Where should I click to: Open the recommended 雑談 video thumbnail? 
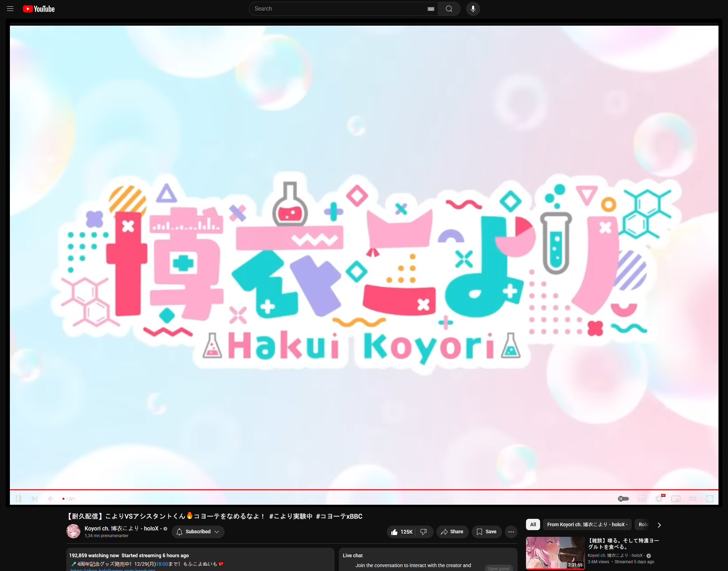(x=556, y=553)
